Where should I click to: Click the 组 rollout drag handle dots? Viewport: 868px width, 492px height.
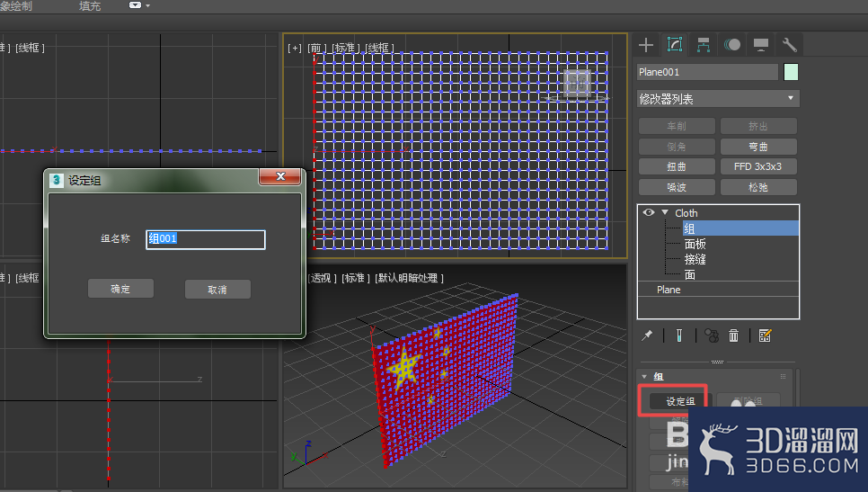coord(783,376)
